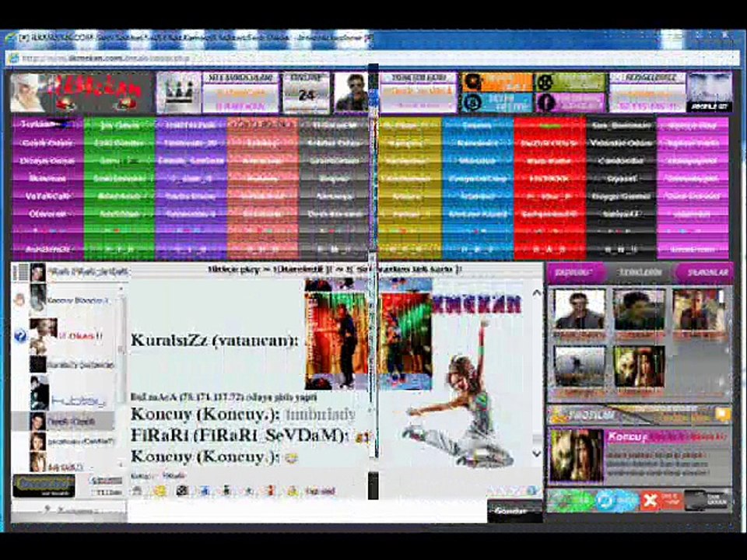This screenshot has width=747, height=560.
Task: Click the Koncuy chat line with emoji
Action: coord(215,457)
